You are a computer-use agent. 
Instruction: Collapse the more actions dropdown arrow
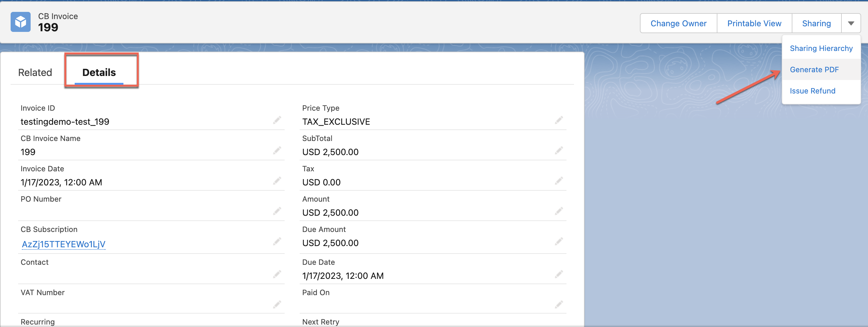(851, 23)
